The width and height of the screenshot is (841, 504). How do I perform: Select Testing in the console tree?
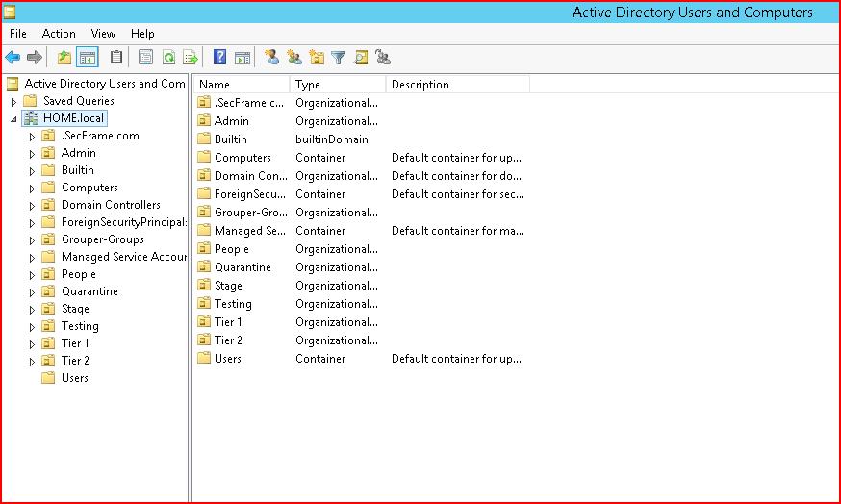click(80, 325)
